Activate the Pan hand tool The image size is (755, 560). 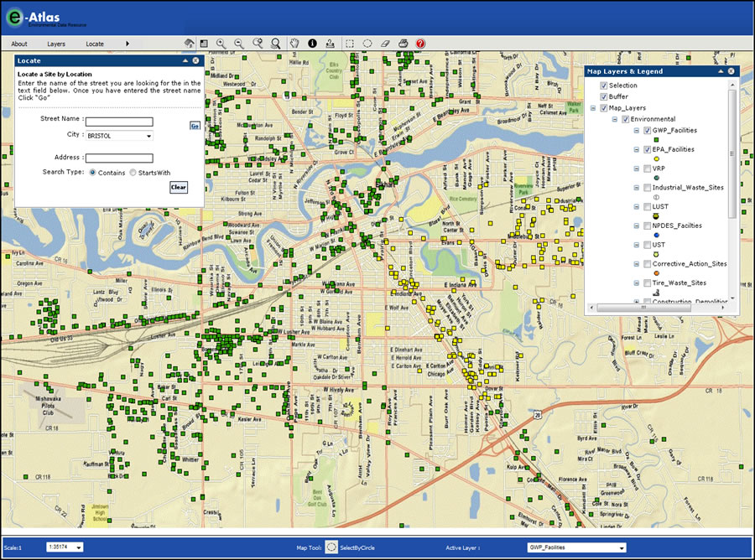click(x=294, y=43)
